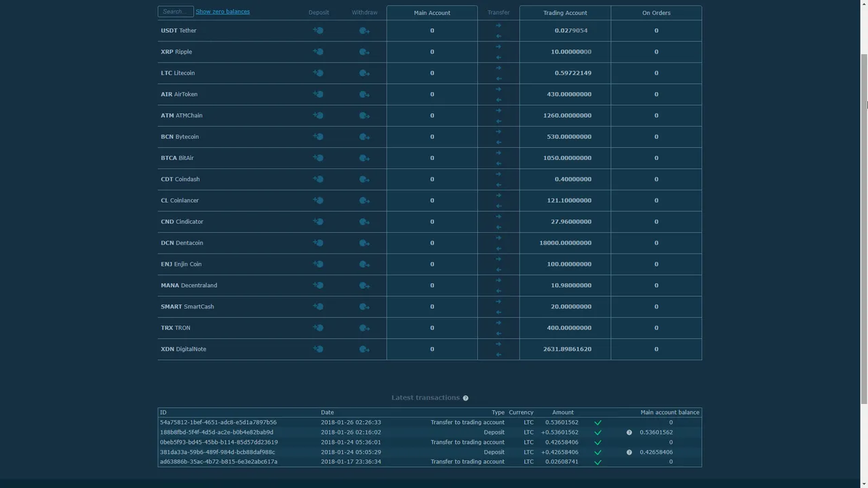Click the help icon beside Latest transactions

(x=465, y=398)
